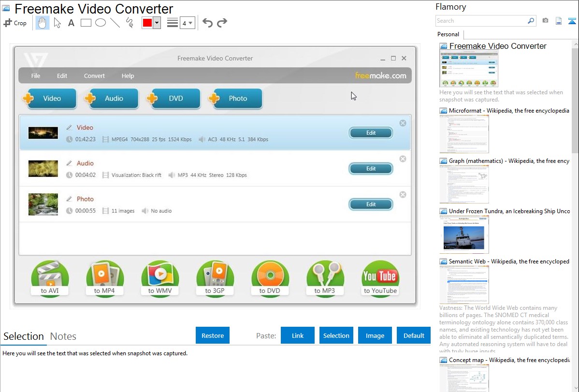This screenshot has height=392, width=579.
Task: Choose the to MP3 conversion icon
Action: (325, 278)
